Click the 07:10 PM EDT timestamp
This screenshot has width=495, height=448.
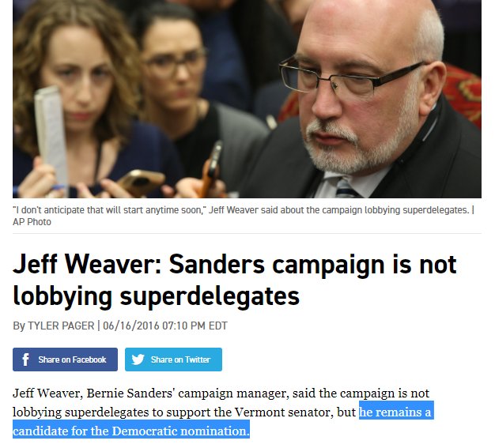(195, 326)
